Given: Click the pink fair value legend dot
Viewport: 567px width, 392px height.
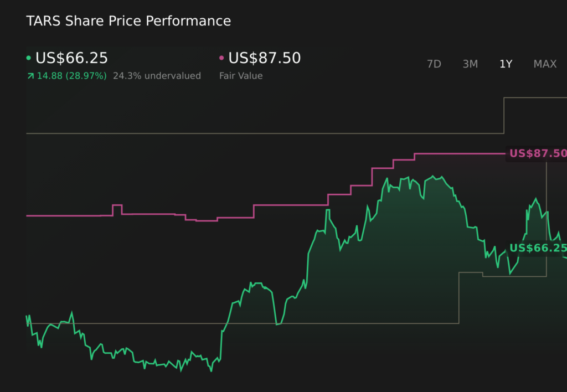Looking at the screenshot, I should click(221, 58).
